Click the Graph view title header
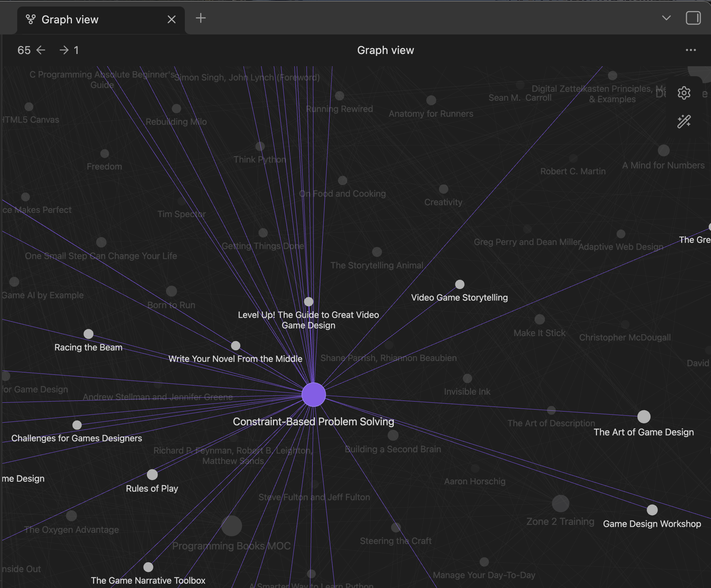This screenshot has width=711, height=588. point(385,50)
